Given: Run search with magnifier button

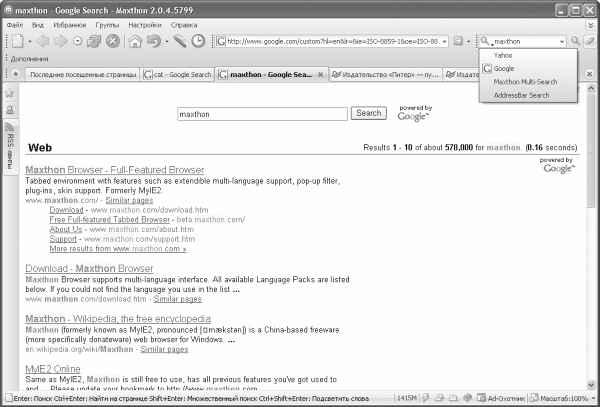Looking at the screenshot, I should coord(575,41).
